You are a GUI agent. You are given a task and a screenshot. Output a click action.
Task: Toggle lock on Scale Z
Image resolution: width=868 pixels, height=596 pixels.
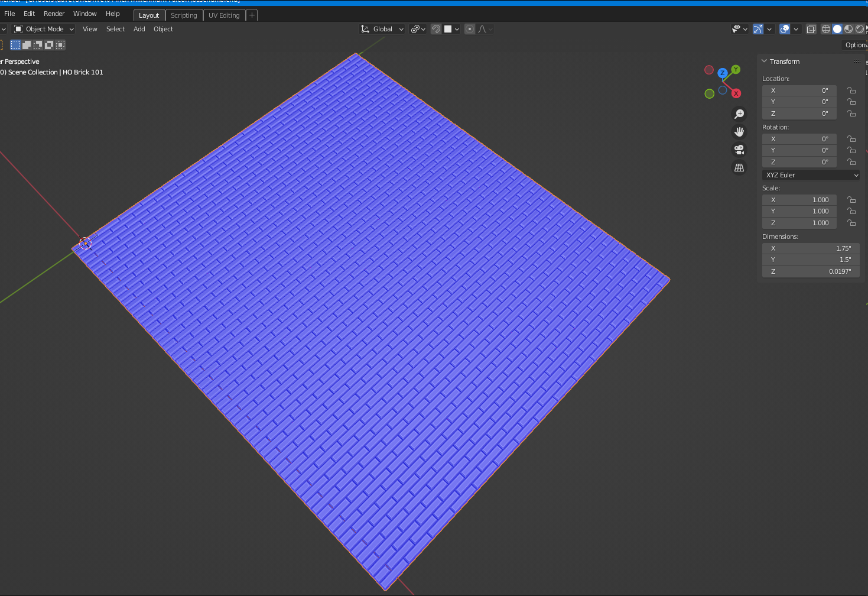(851, 223)
